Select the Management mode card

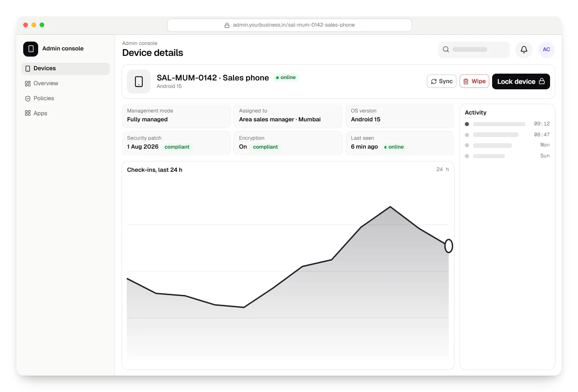coord(176,116)
